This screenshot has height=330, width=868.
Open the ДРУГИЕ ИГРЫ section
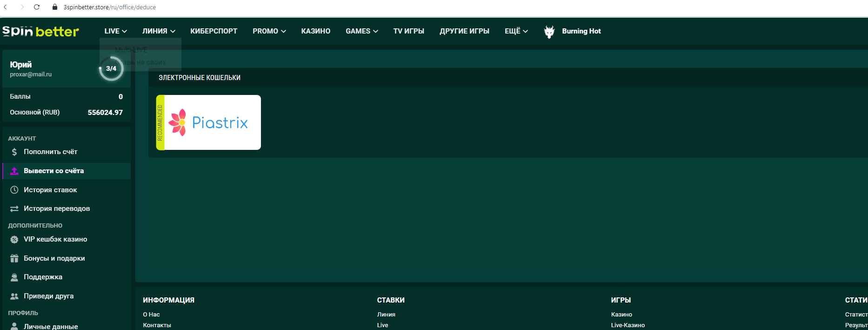coord(465,31)
